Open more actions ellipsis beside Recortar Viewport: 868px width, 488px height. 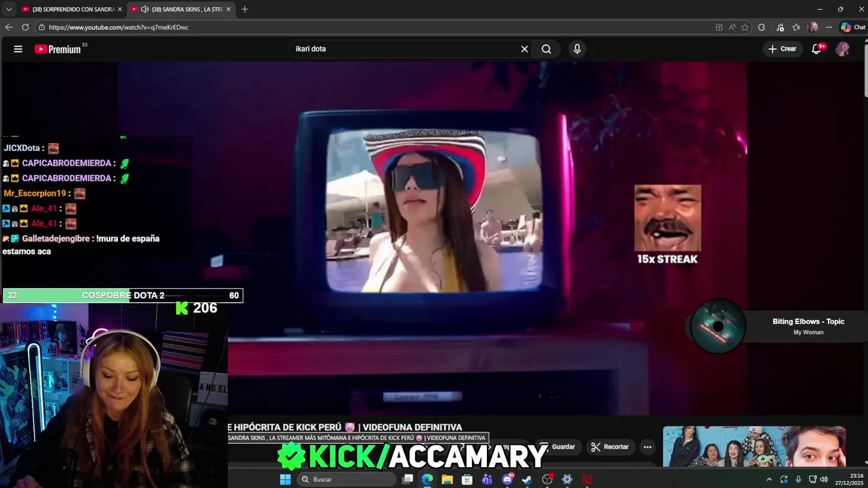pyautogui.click(x=648, y=447)
